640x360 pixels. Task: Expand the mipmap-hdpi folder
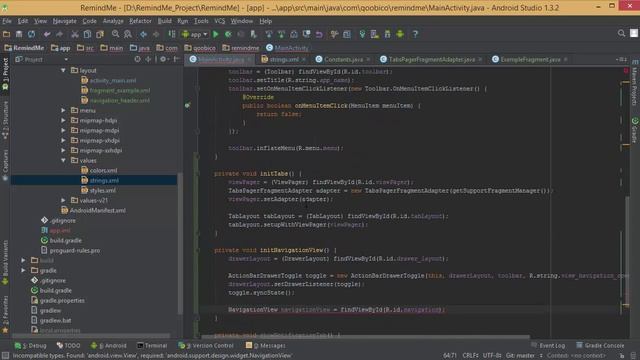tap(63, 120)
